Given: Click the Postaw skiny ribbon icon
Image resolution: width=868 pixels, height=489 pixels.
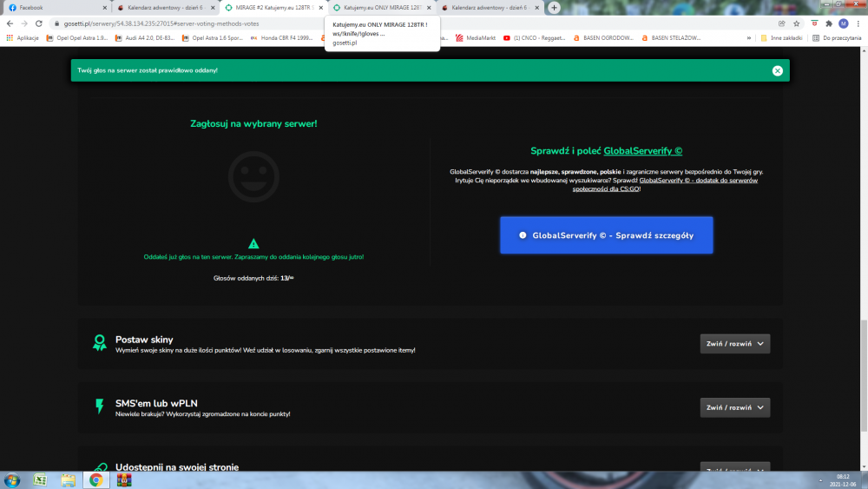Looking at the screenshot, I should (100, 343).
